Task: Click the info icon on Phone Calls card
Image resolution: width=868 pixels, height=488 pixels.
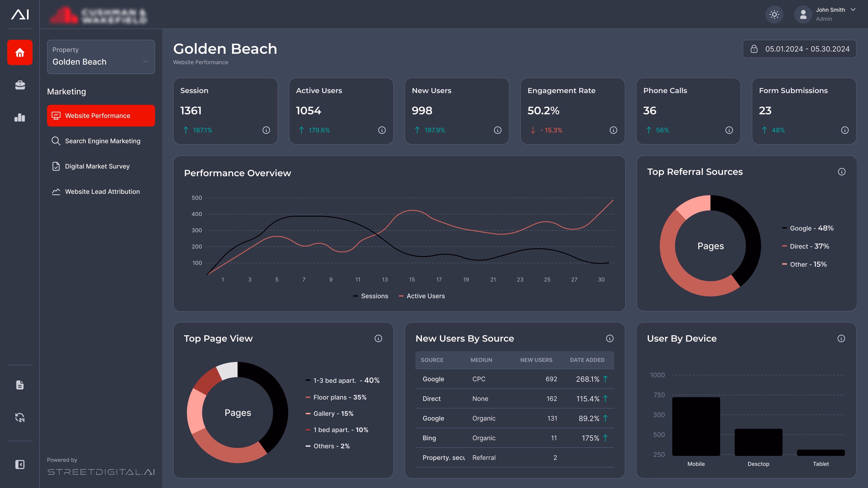Action: pos(729,130)
